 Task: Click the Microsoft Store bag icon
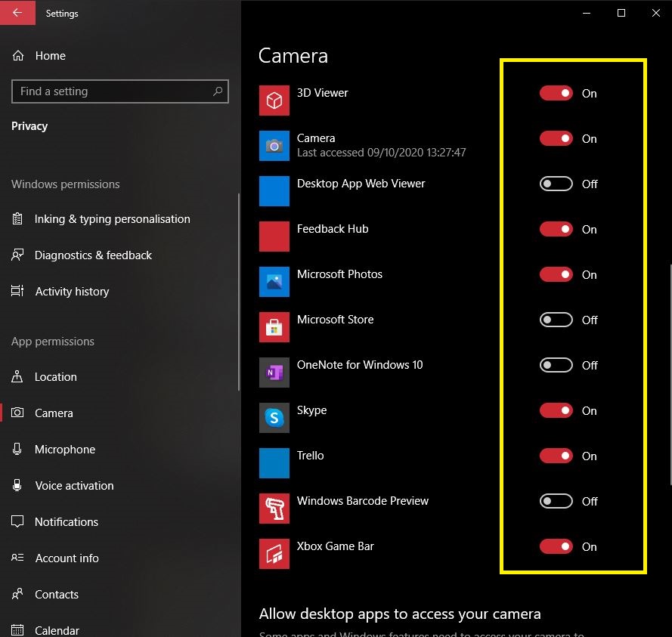274,328
